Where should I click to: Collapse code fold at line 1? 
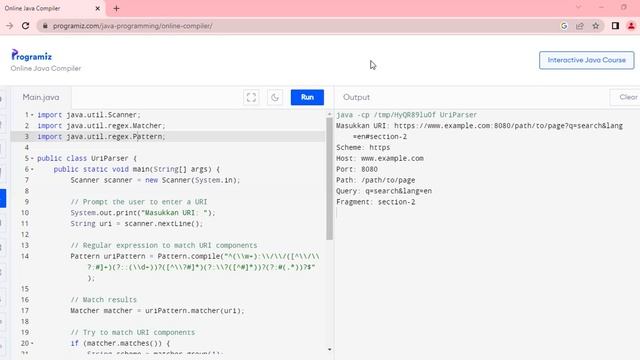point(32,115)
